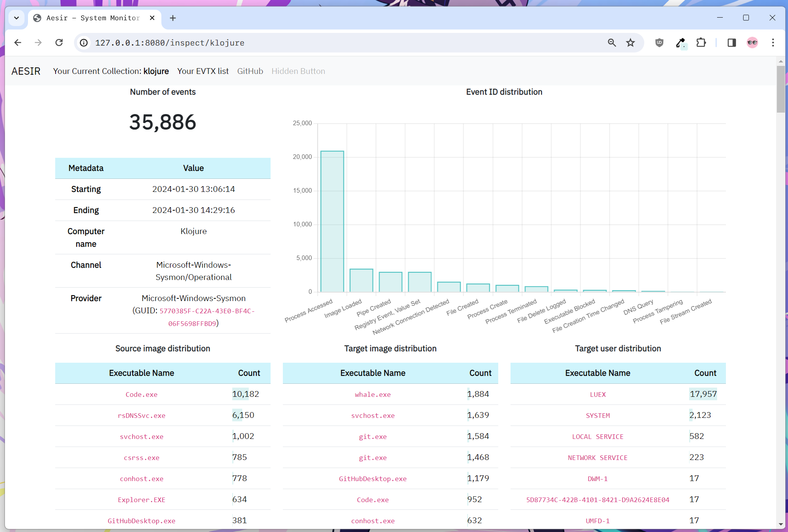The width and height of the screenshot is (788, 532).
Task: Open a new browser tab
Action: 173,18
